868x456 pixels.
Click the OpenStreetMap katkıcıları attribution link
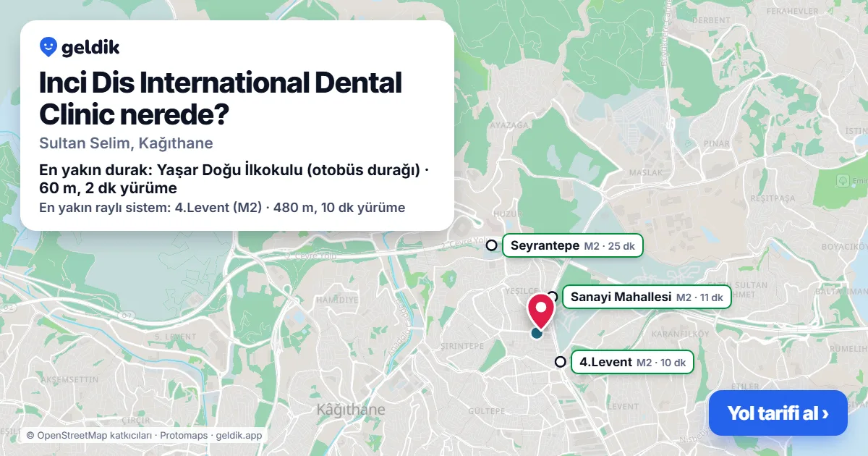click(89, 436)
